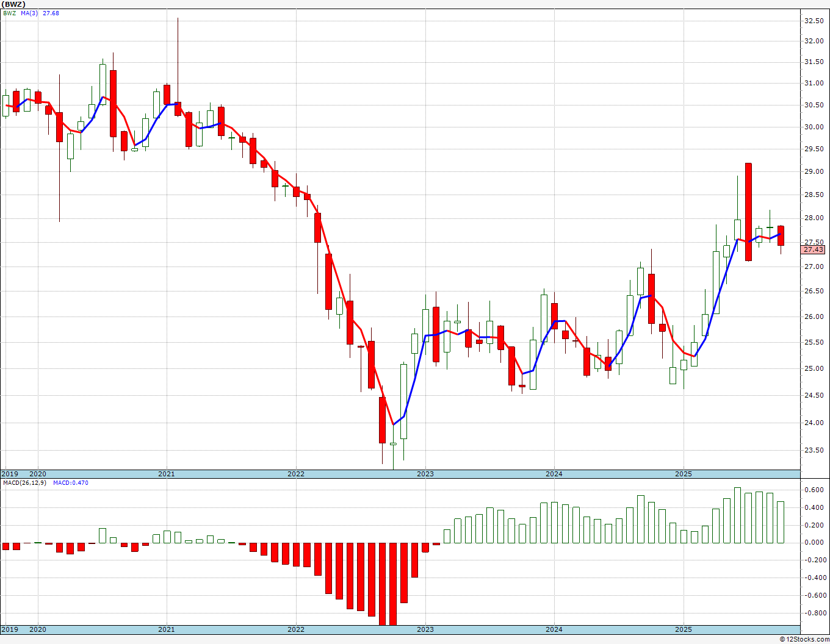Click 2019 on the MACD panel time axis
The image size is (830, 644).
[10, 629]
